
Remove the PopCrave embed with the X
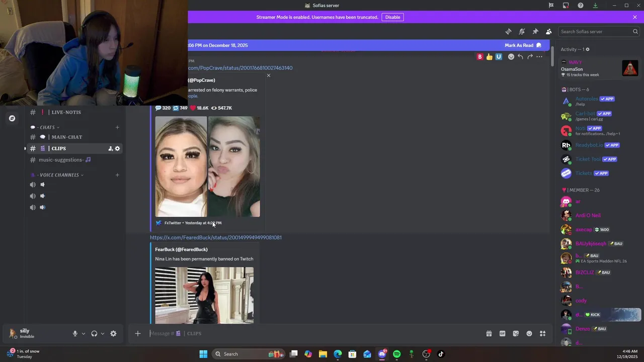point(269,75)
